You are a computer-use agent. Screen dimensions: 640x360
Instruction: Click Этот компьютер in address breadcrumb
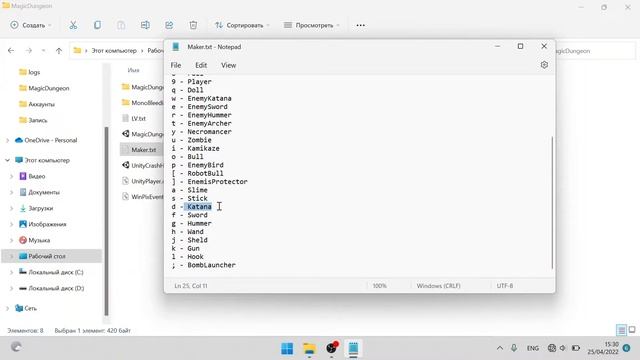click(114, 51)
